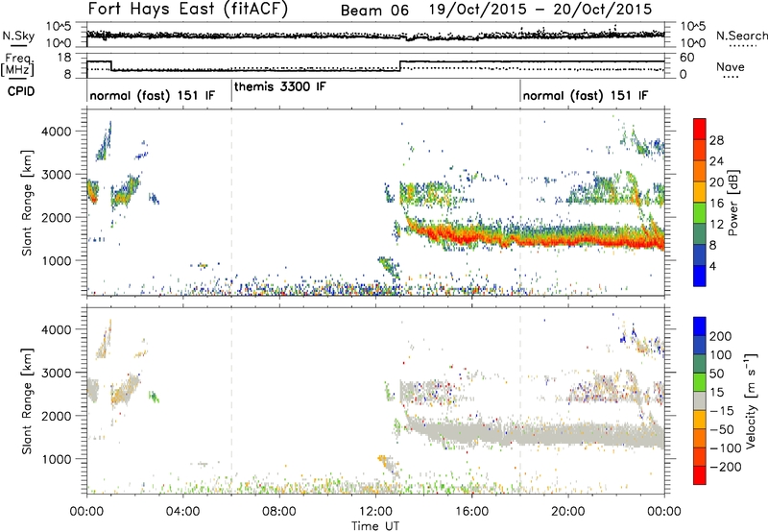Click the "Nave" legend label

pyautogui.click(x=731, y=66)
